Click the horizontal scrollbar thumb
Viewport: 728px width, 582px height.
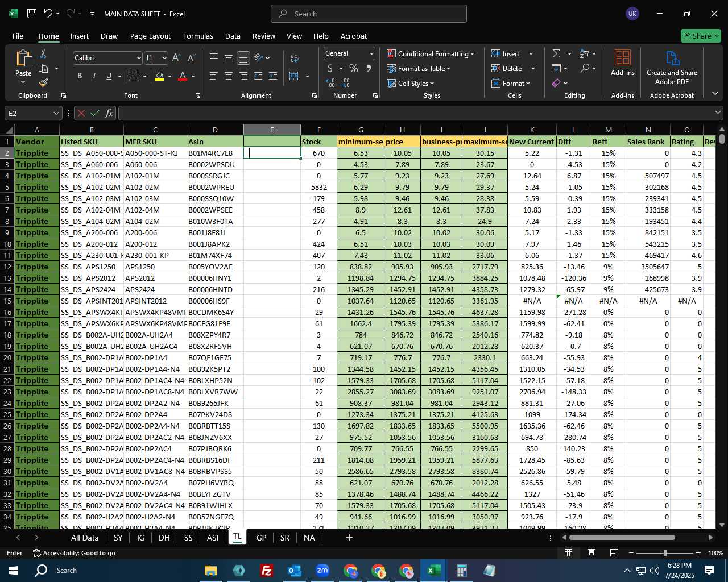(622, 538)
